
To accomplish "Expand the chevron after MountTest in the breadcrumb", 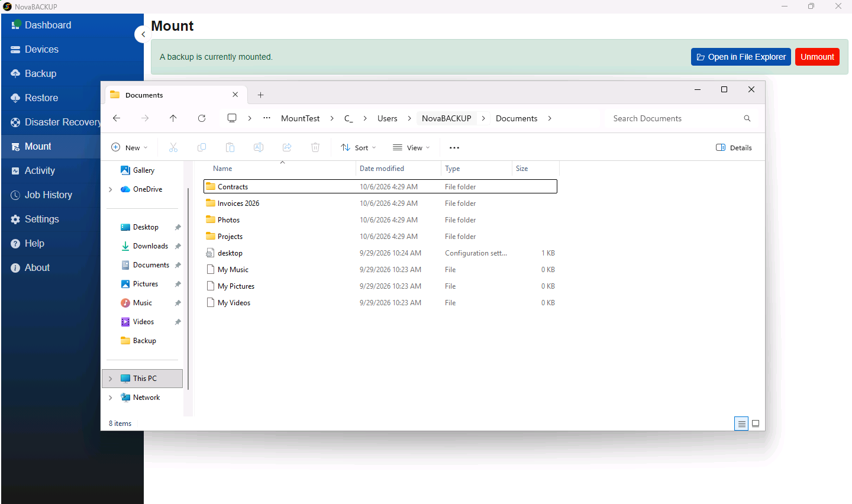I will click(332, 118).
